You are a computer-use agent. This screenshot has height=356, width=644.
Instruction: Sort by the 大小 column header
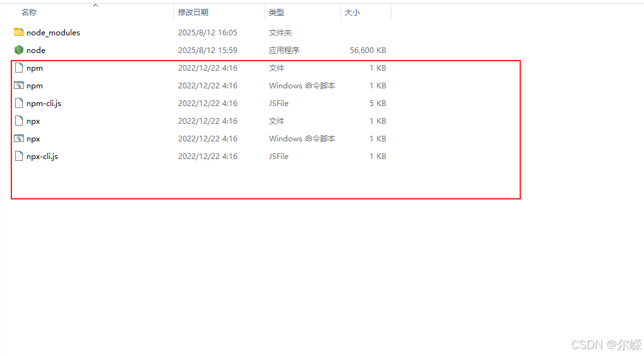pos(352,13)
